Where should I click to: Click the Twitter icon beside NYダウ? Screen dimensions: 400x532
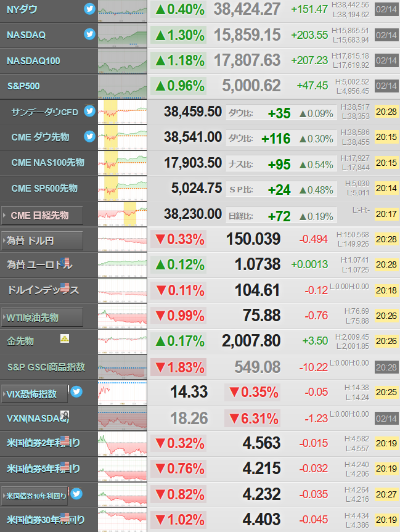(x=89, y=9)
